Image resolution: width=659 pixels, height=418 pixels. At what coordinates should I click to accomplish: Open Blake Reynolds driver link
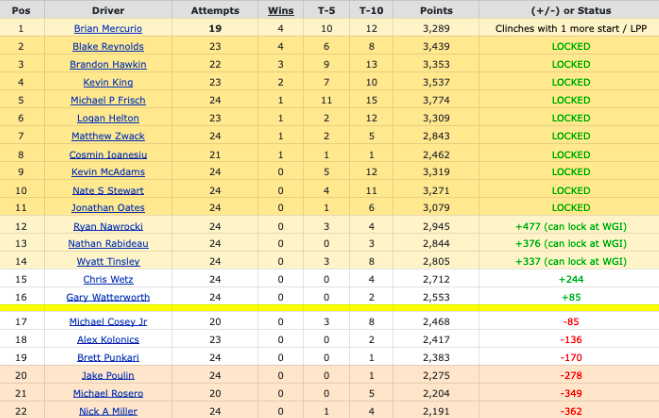coord(108,47)
